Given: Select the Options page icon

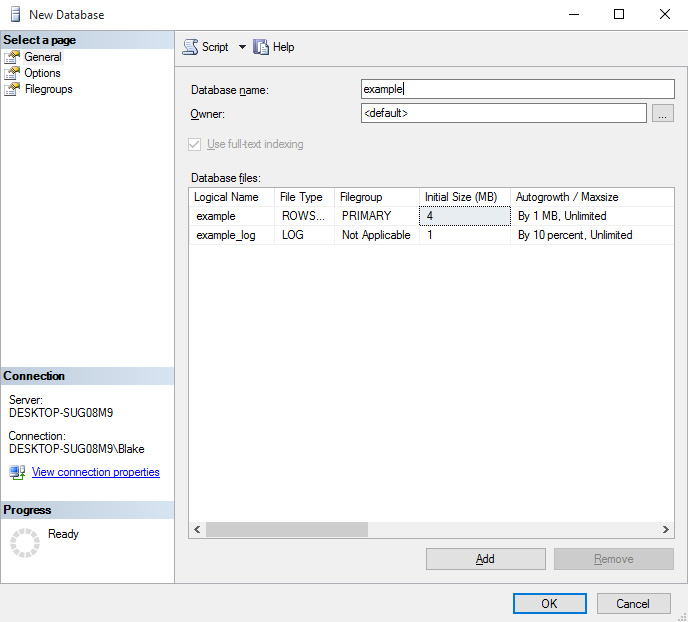Looking at the screenshot, I should (x=12, y=73).
